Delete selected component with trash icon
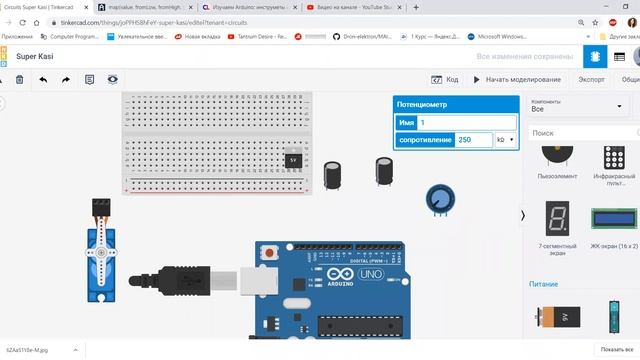This screenshot has width=640, height=360. [x=19, y=80]
